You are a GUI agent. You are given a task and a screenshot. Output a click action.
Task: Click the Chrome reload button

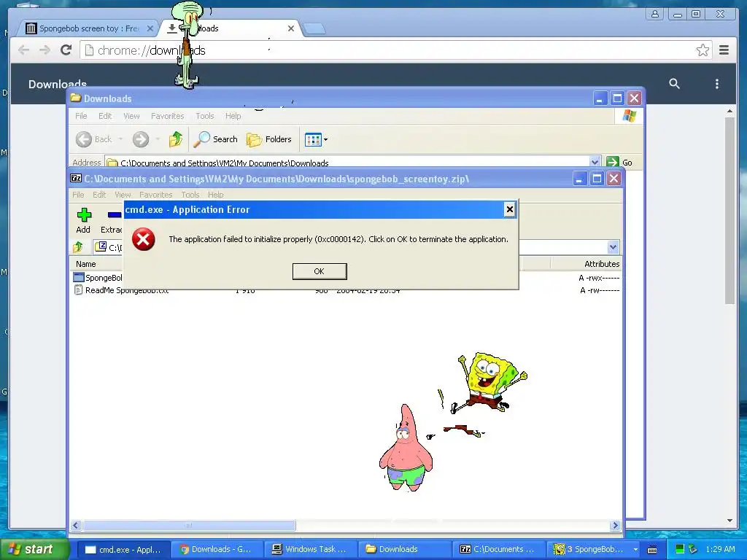coord(66,50)
